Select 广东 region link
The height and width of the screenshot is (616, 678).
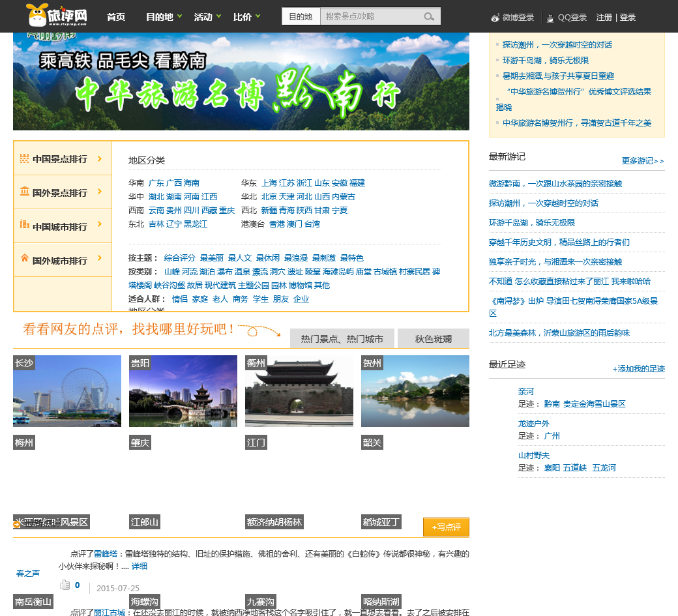click(156, 183)
